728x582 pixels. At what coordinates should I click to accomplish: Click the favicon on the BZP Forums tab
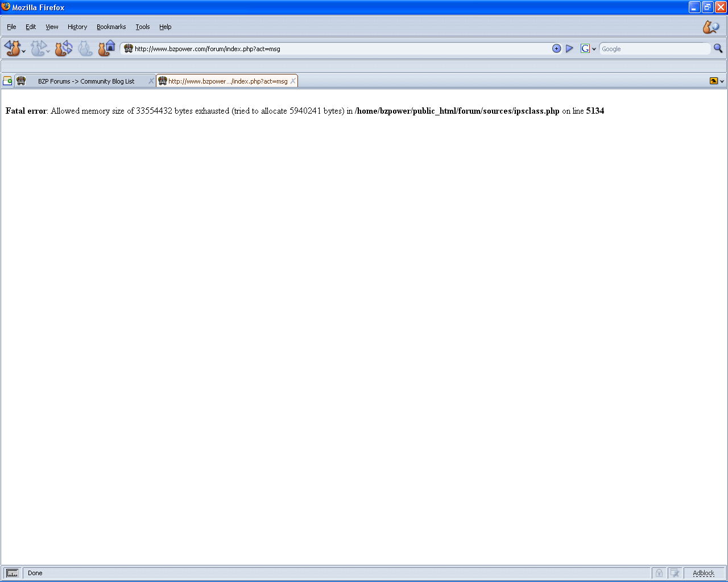click(21, 81)
